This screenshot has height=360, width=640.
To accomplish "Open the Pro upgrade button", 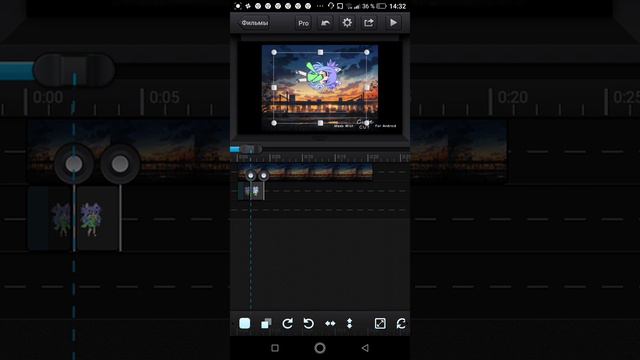I will pos(303,23).
